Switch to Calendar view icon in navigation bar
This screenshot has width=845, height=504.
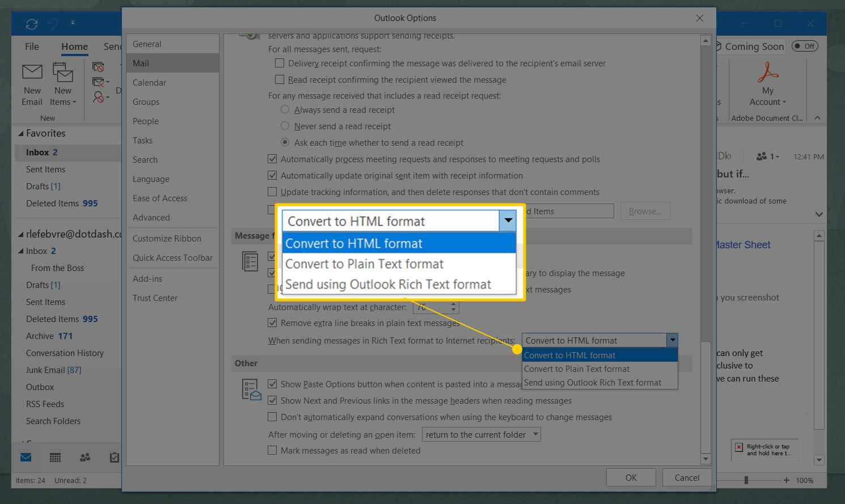(x=55, y=457)
